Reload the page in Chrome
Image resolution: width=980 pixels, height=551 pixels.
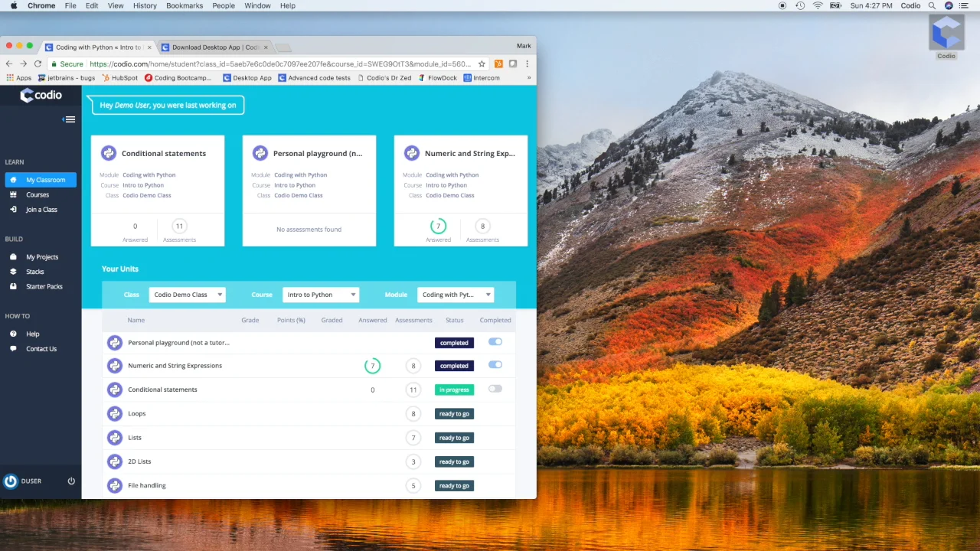(38, 64)
